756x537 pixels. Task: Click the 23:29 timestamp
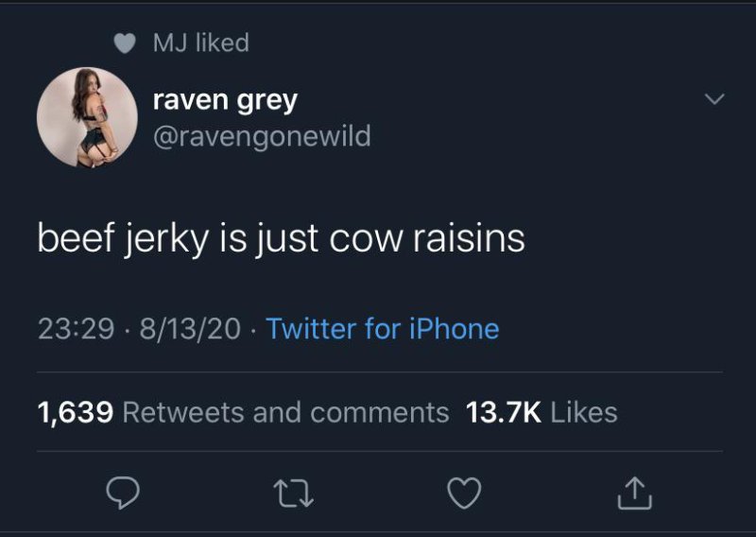(x=75, y=329)
